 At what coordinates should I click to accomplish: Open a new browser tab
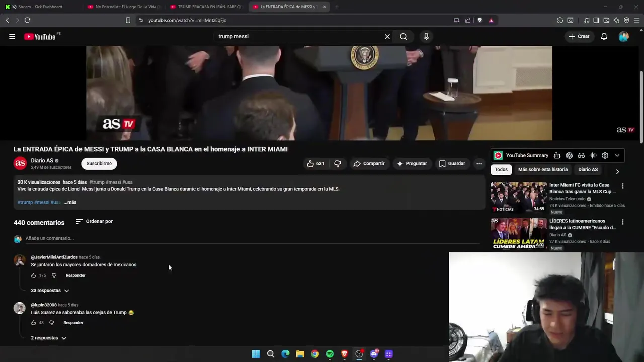[x=337, y=7]
